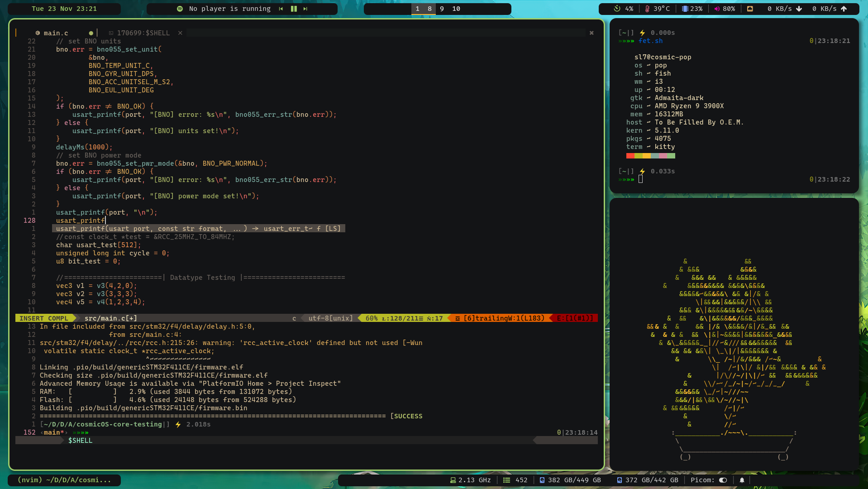Click the [SUCCESS build result text
Image resolution: width=868 pixels, height=489 pixels.
coord(406,416)
